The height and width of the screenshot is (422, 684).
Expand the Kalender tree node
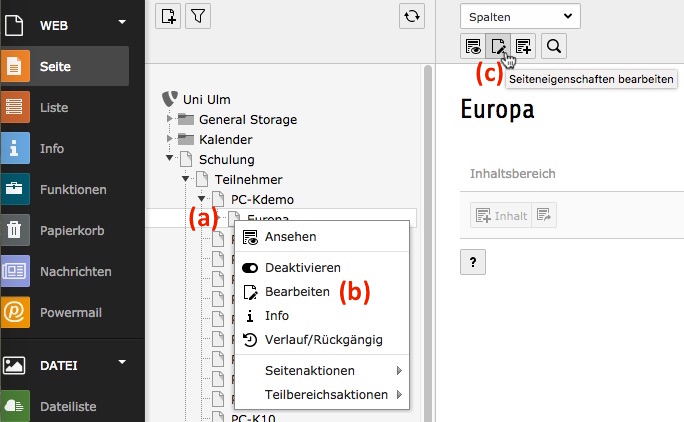point(170,138)
